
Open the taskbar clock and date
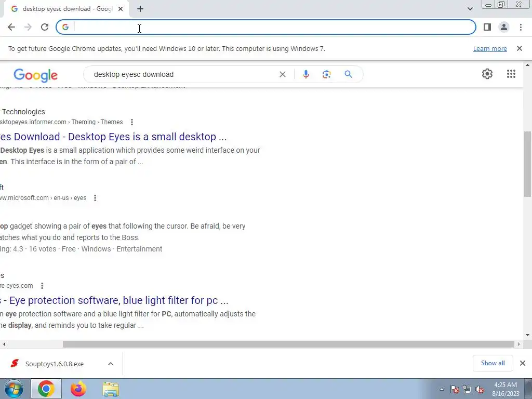pos(506,389)
